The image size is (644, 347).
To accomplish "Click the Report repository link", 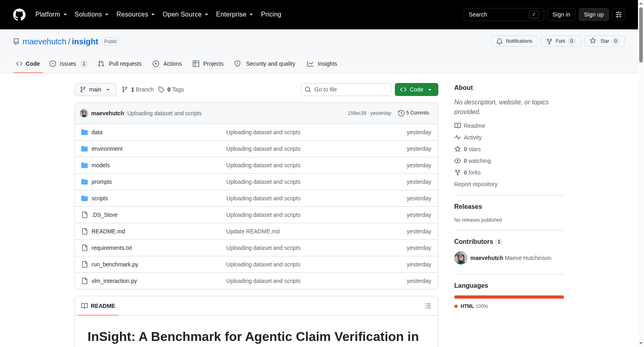I will pos(476,184).
